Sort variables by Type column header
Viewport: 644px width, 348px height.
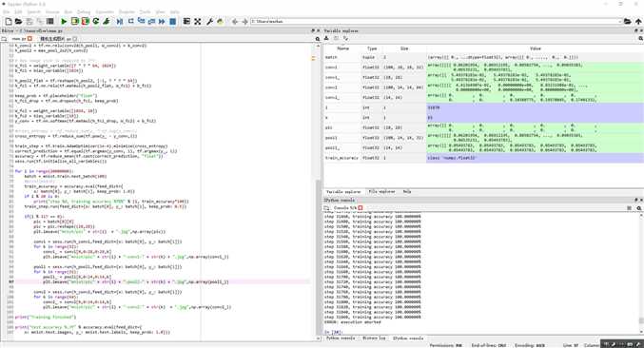[372, 48]
